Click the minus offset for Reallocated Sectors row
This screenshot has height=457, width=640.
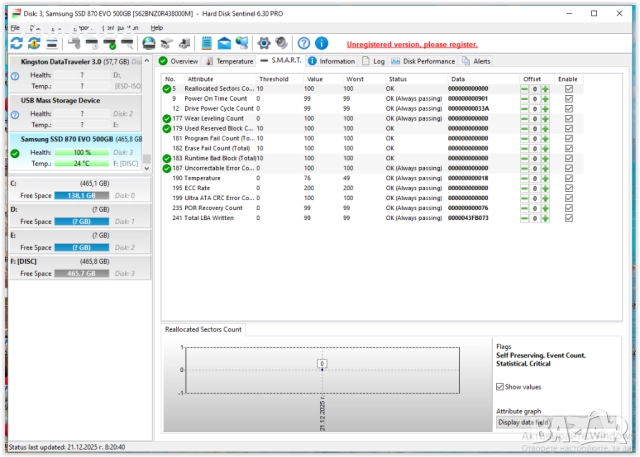coord(525,89)
